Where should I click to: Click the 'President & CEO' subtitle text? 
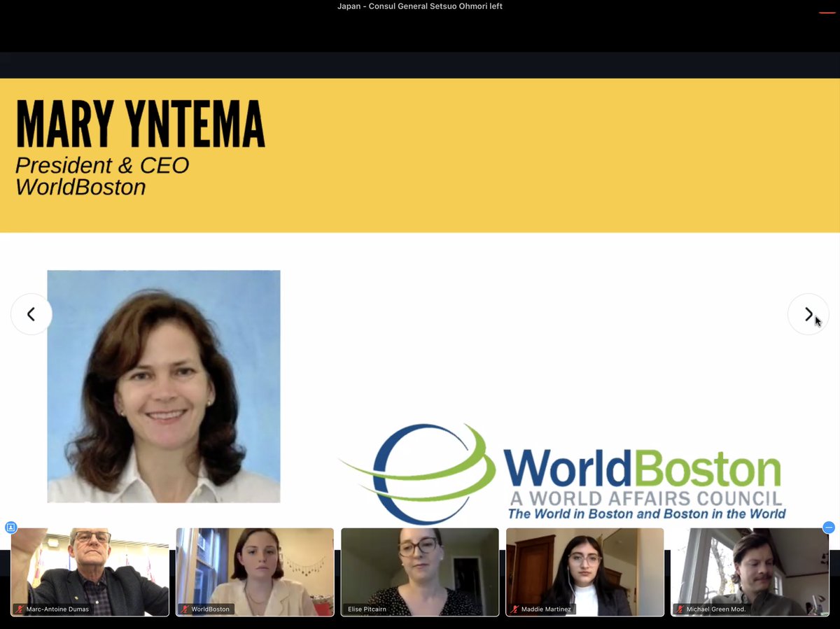(102, 166)
